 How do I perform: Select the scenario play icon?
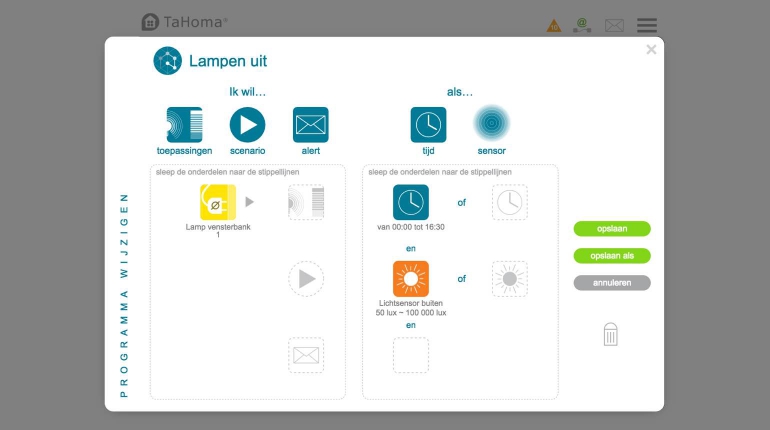247,125
